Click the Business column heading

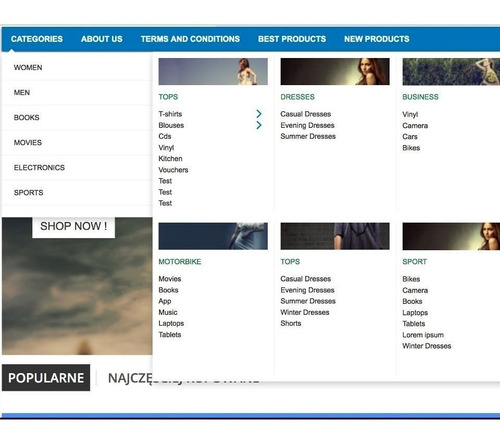coord(420,97)
